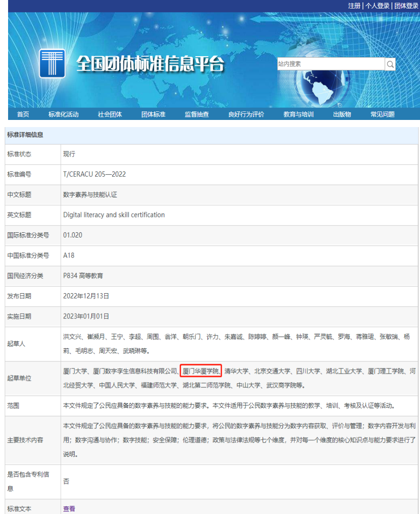This screenshot has width=420, height=514.
Task: Click the standard number T/CERACU 205—2022
Action: [94, 174]
